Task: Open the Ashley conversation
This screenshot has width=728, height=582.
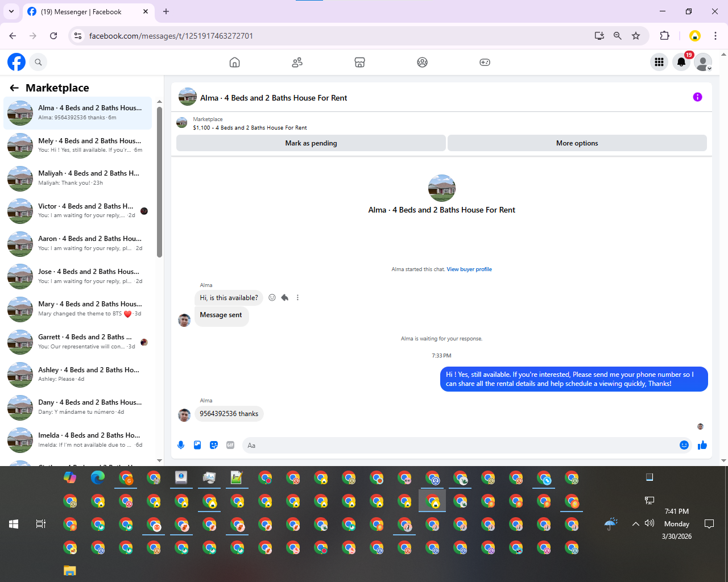Action: 78,375
